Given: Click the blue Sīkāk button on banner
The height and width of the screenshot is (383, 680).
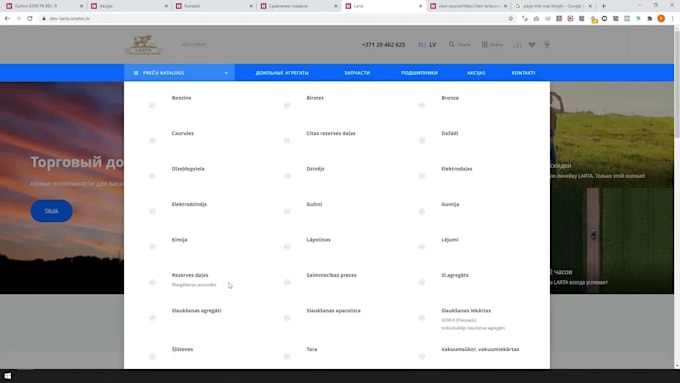Looking at the screenshot, I should pos(52,211).
